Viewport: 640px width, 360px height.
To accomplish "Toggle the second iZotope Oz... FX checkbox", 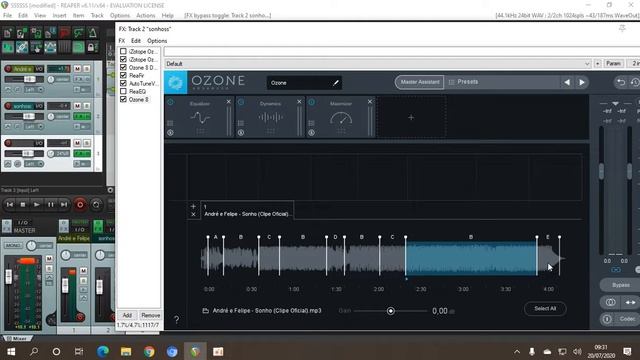I will coord(123,59).
